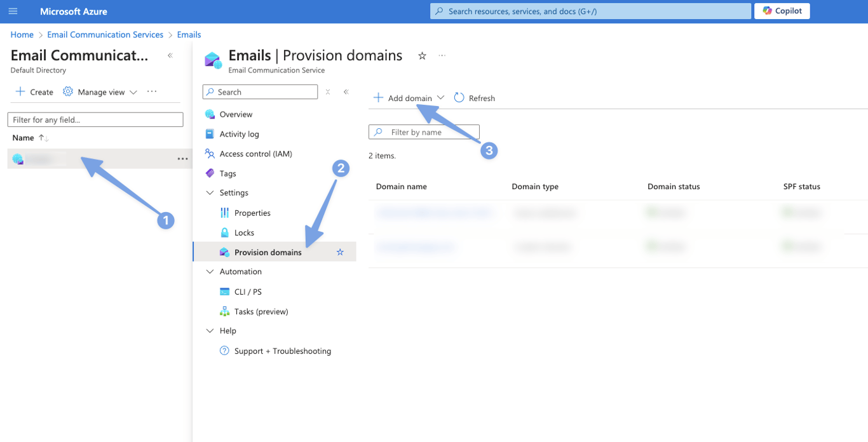Click the purple Tags icon
The image size is (868, 442).
pyautogui.click(x=210, y=173)
